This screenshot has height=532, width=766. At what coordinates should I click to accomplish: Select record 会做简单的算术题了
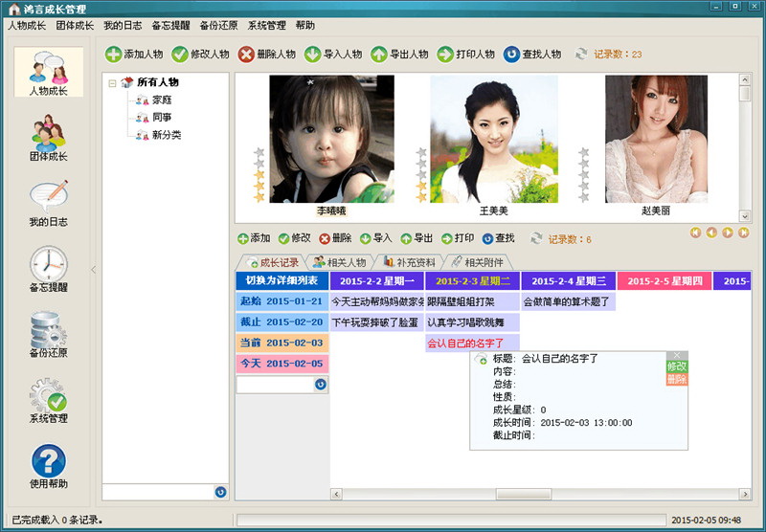tap(568, 301)
